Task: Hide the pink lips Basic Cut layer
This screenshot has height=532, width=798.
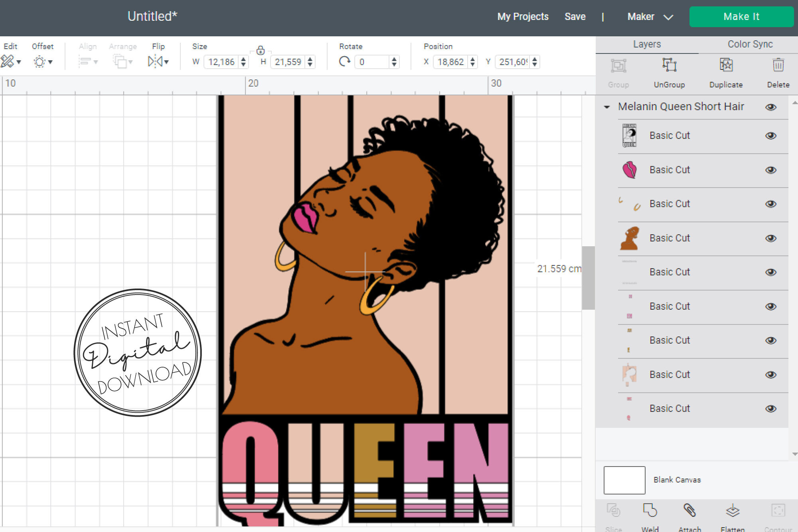Action: [771, 170]
